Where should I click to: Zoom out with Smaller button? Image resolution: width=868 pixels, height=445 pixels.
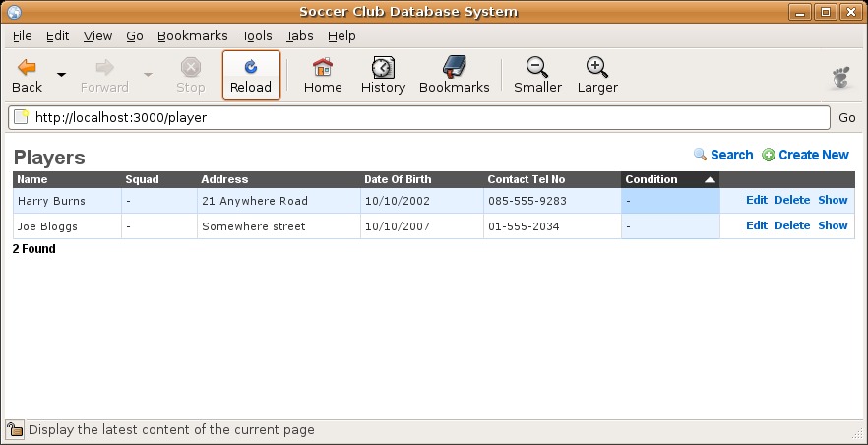point(537,76)
